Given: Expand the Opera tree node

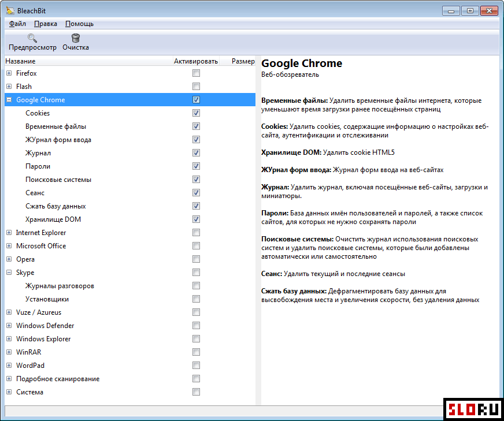Looking at the screenshot, I should click(9, 259).
